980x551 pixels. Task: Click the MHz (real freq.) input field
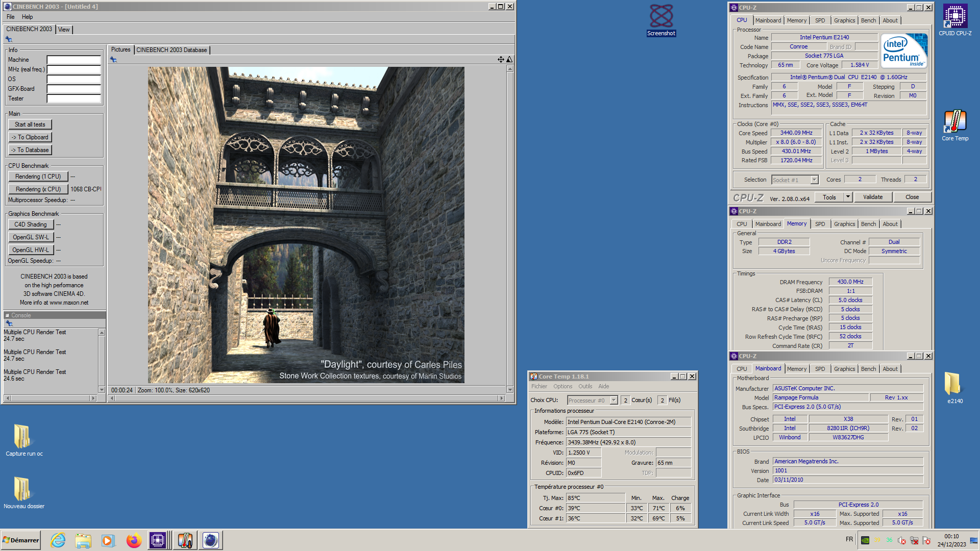[74, 69]
